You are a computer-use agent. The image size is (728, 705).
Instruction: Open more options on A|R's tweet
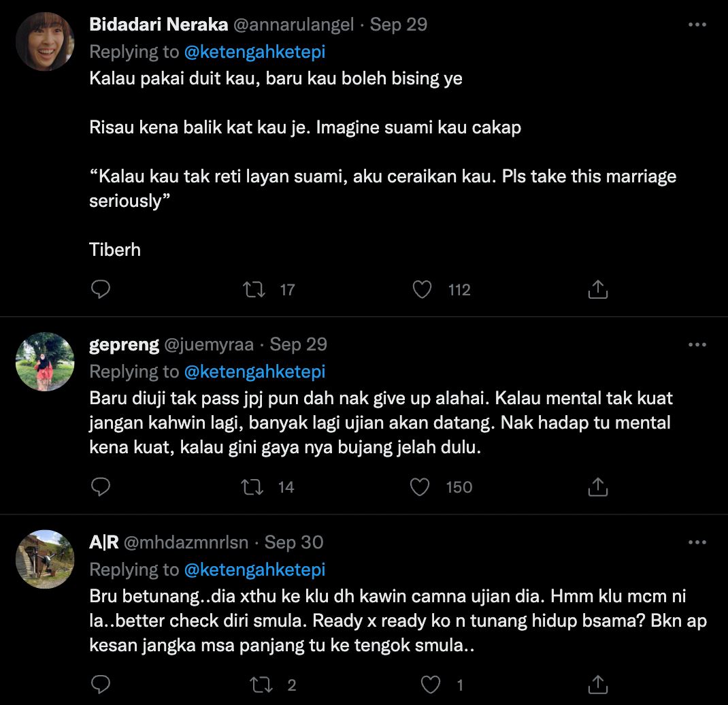[698, 542]
